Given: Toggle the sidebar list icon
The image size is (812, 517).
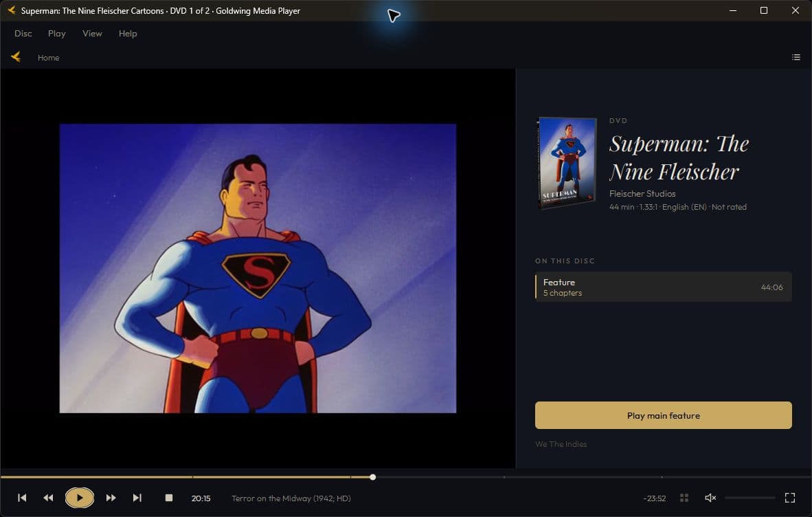Looking at the screenshot, I should 796,57.
